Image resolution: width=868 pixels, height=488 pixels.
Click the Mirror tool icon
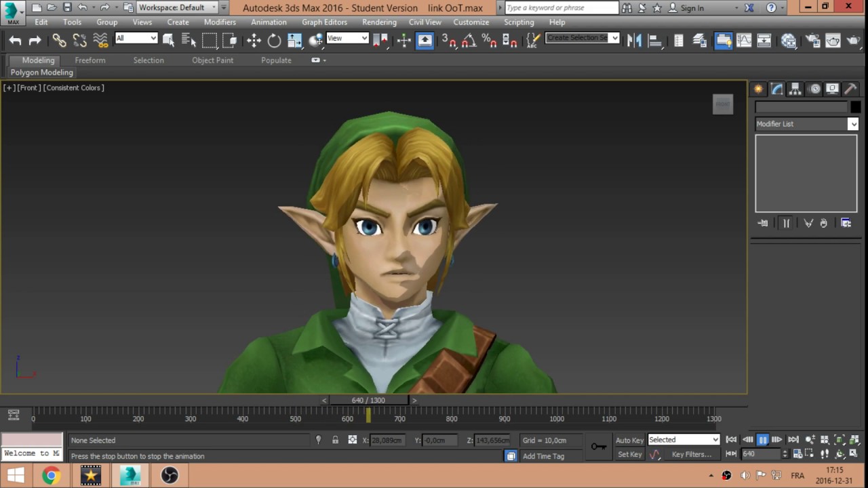pyautogui.click(x=634, y=41)
